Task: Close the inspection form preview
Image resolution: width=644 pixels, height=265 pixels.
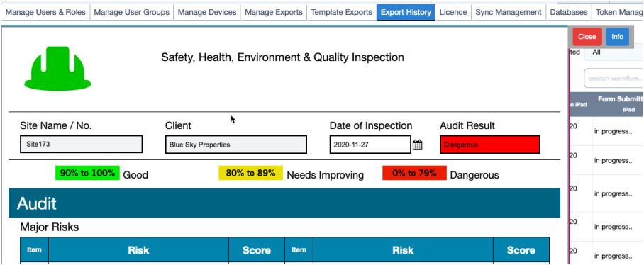Action: tap(587, 37)
